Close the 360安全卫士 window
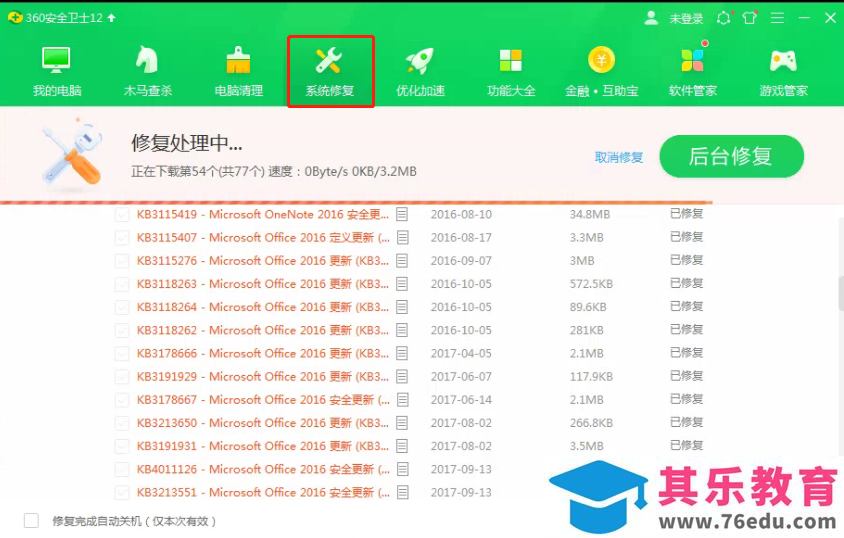 830,18
